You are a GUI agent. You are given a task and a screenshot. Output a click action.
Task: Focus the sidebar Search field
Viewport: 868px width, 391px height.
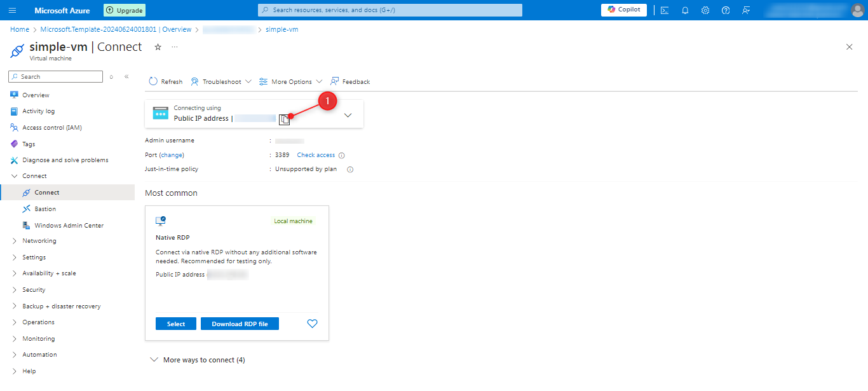(x=55, y=76)
